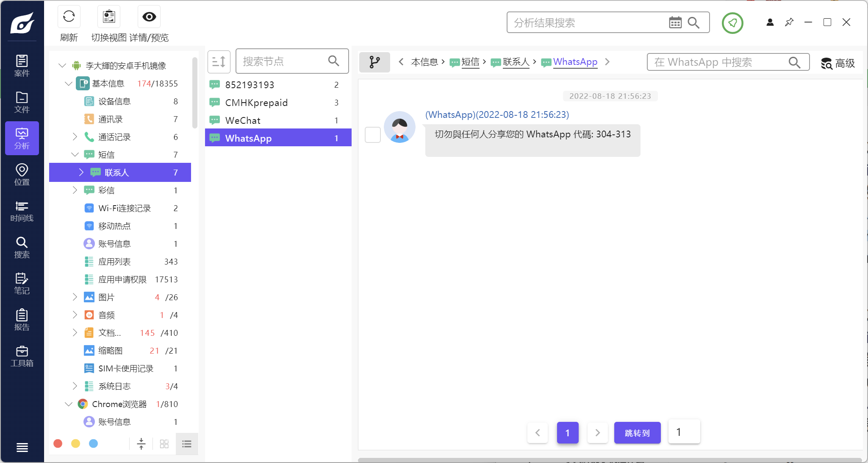Click the Refresh (刷新) toolbar icon
Viewport: 868px width, 463px height.
[69, 17]
